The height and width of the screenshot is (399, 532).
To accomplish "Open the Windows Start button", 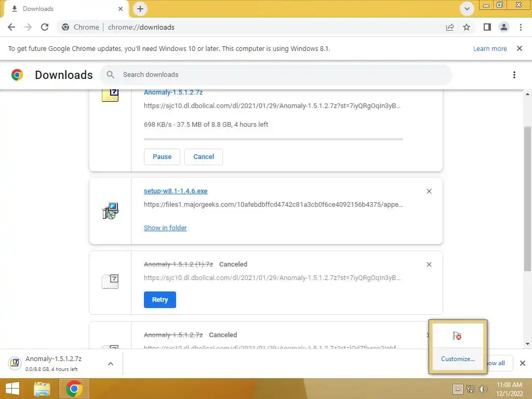I will tap(12, 389).
